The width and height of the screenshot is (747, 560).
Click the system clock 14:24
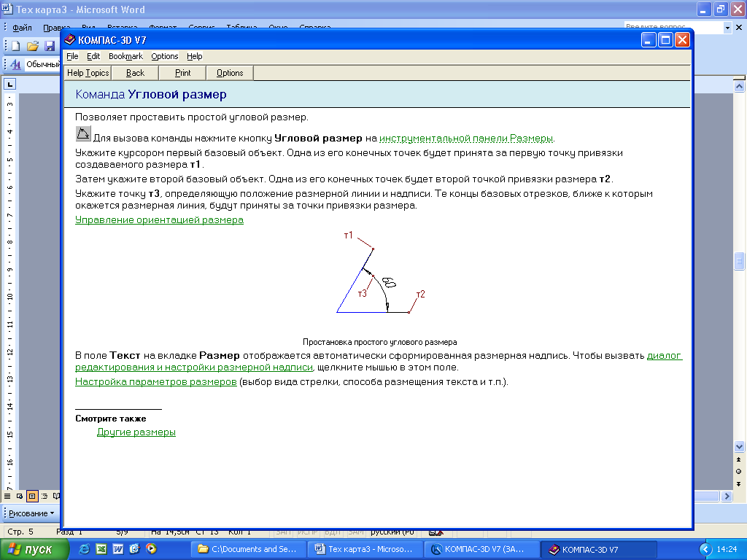(727, 549)
